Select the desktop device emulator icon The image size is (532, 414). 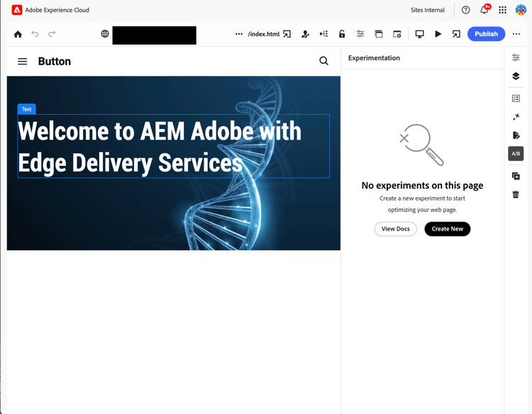(420, 34)
